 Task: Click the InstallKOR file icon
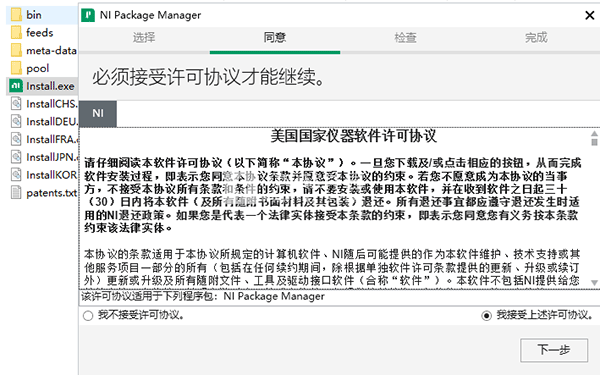(16, 175)
